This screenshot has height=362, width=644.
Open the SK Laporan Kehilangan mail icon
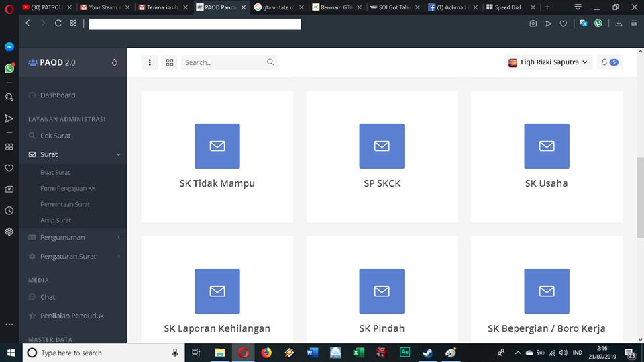(x=217, y=291)
